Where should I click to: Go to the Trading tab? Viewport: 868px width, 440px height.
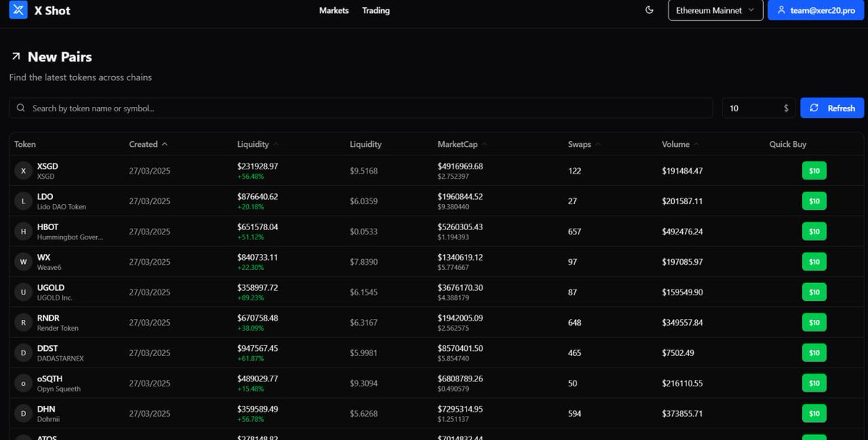[376, 10]
